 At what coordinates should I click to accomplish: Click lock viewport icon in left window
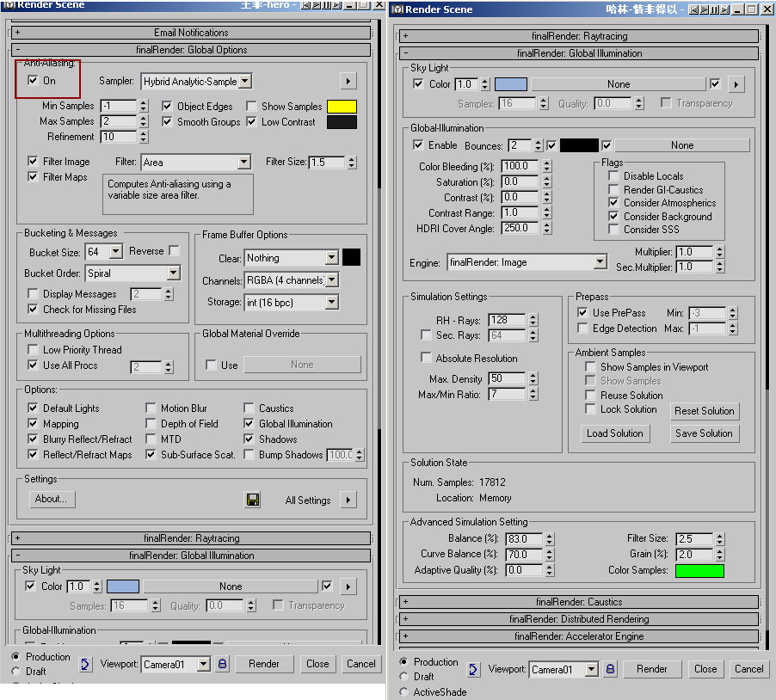point(223,664)
